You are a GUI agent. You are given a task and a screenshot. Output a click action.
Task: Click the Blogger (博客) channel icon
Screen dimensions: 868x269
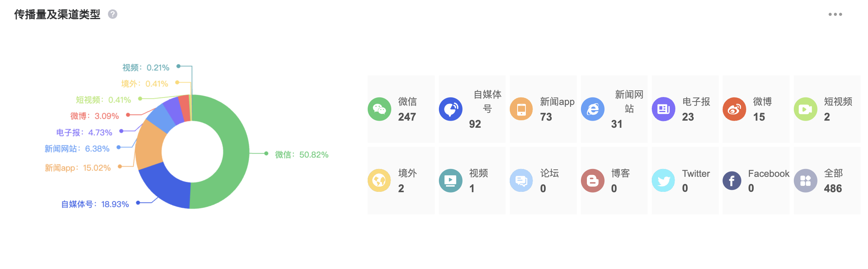593,180
